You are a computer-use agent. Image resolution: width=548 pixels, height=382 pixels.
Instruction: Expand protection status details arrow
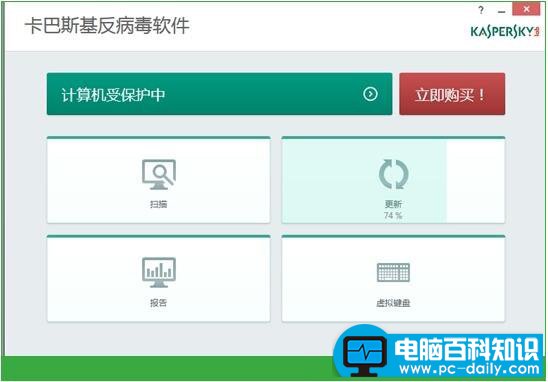point(370,94)
